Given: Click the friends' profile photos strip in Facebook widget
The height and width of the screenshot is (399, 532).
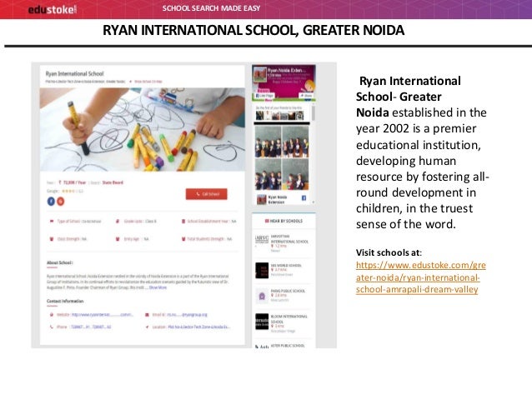Looking at the screenshot, I should click(280, 116).
